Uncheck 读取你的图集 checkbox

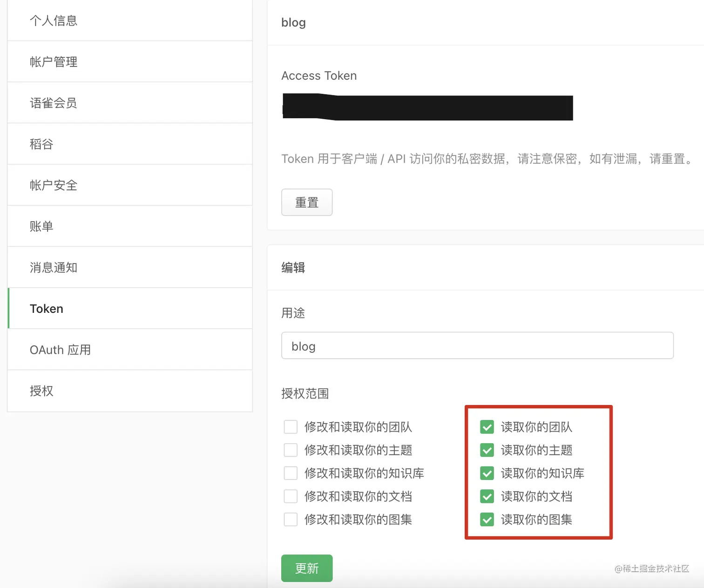487,520
